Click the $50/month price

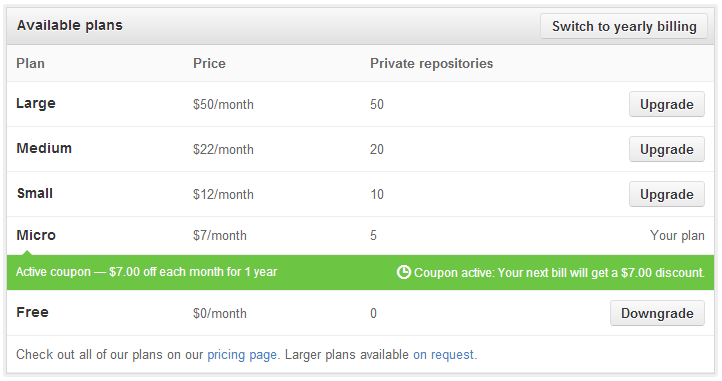223,105
